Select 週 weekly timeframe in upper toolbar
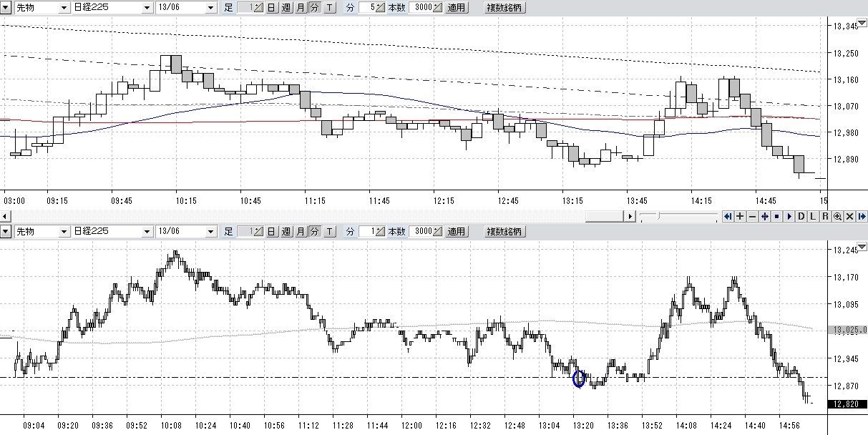 [286, 9]
